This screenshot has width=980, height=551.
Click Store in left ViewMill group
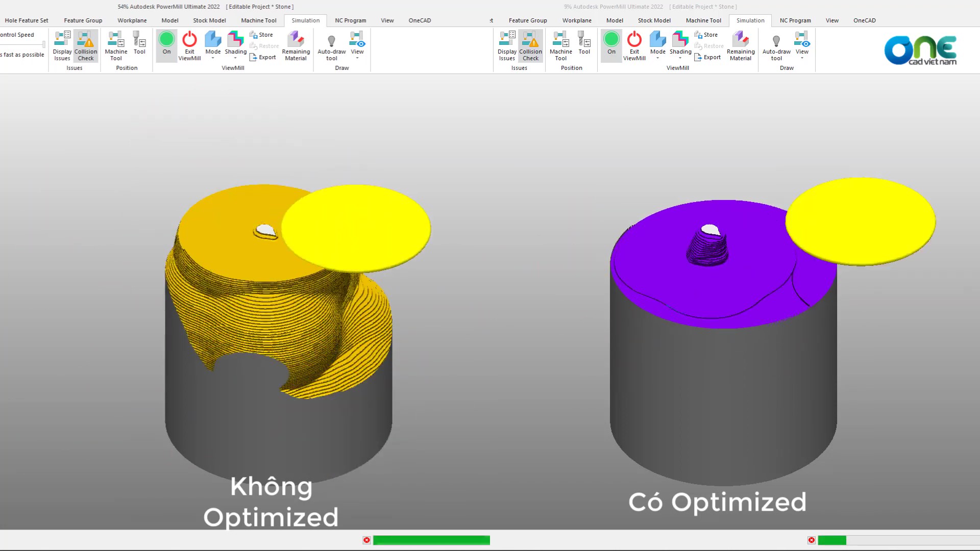pos(261,35)
